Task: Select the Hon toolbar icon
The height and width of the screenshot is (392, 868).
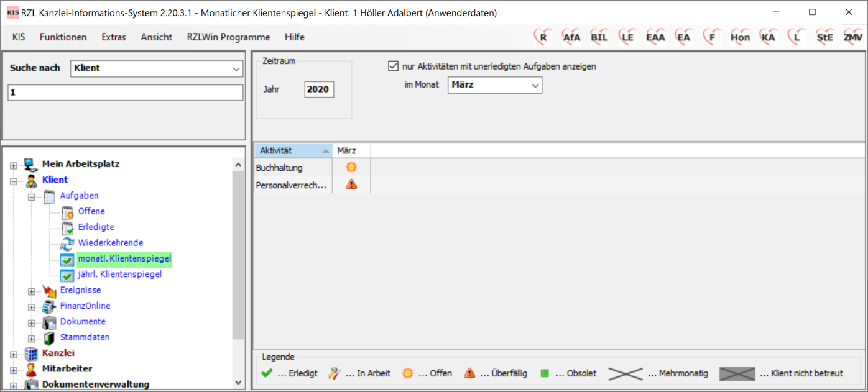Action: pos(739,37)
